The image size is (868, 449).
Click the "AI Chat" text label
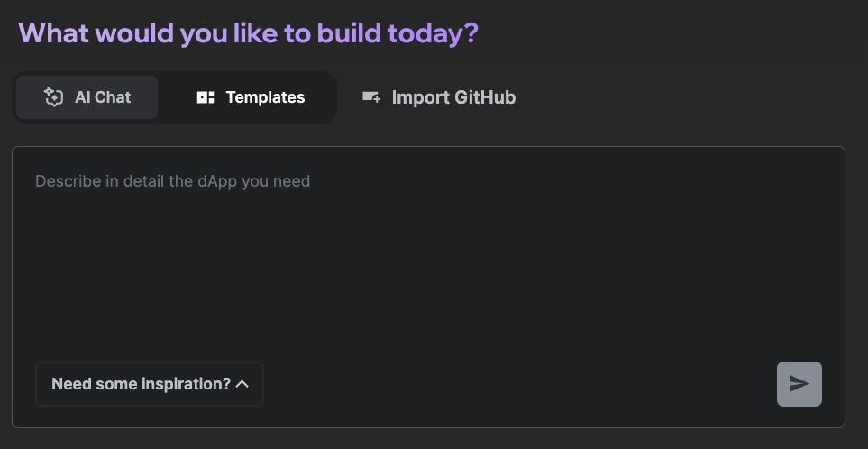point(103,97)
